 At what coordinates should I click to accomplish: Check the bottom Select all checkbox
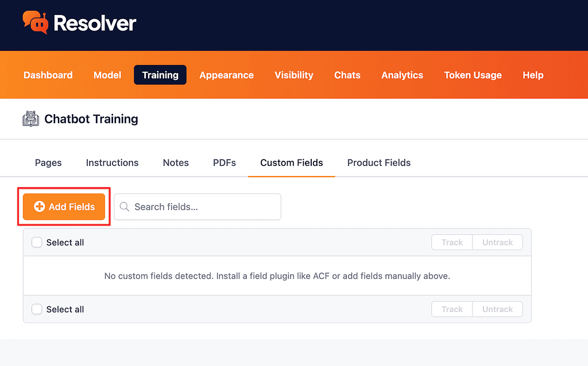37,309
